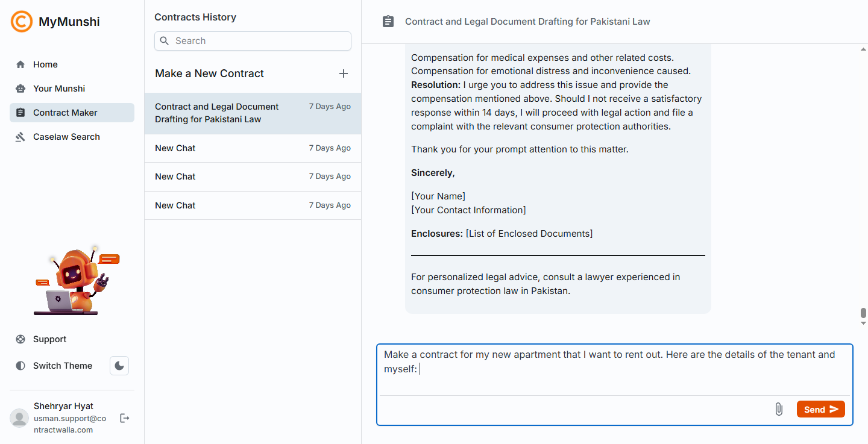Click the scroll up arrow in chat
This screenshot has height=444, width=868.
tap(863, 50)
